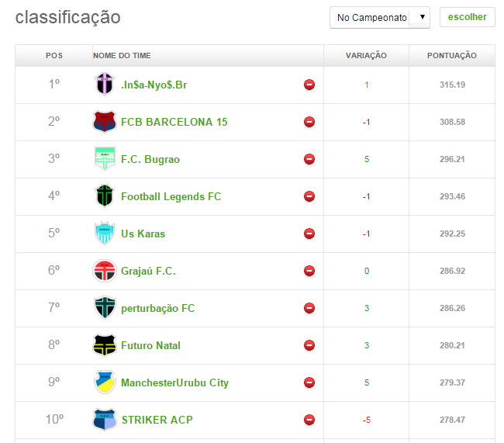Click the red minus icon beside Futuro Natal
The image size is (504, 443).
[x=309, y=345]
